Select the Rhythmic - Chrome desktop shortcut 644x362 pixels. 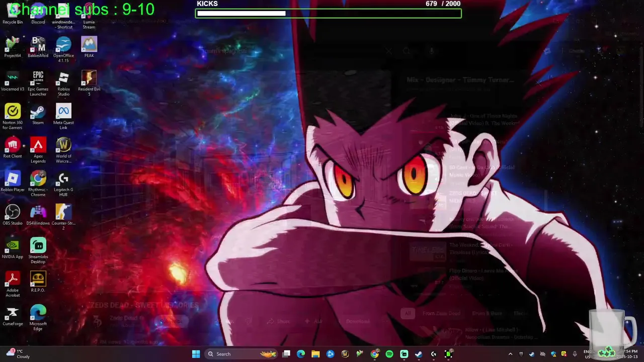point(38,184)
